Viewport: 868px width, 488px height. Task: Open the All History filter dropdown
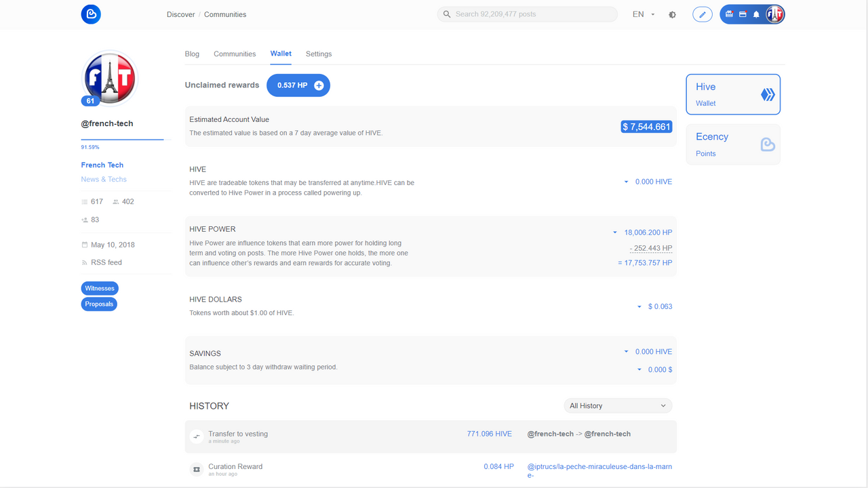tap(618, 406)
